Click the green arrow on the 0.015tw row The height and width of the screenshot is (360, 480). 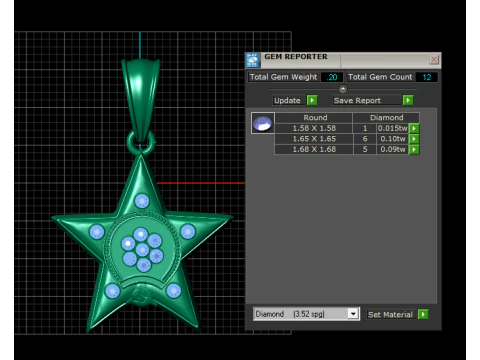click(414, 128)
